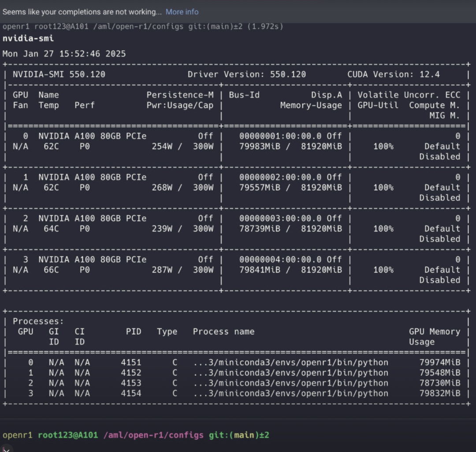Click process PID '4153'
Image resolution: width=476 pixels, height=452 pixels.
tap(131, 383)
